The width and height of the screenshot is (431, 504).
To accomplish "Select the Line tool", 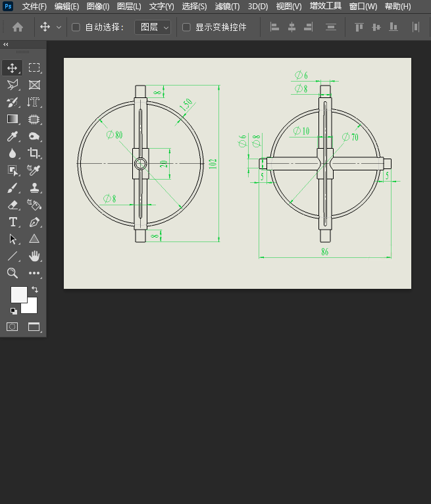I will 13,256.
